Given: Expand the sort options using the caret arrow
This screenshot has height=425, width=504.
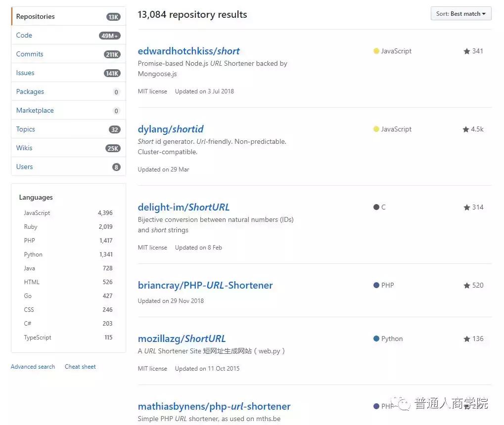Looking at the screenshot, I should [x=484, y=13].
